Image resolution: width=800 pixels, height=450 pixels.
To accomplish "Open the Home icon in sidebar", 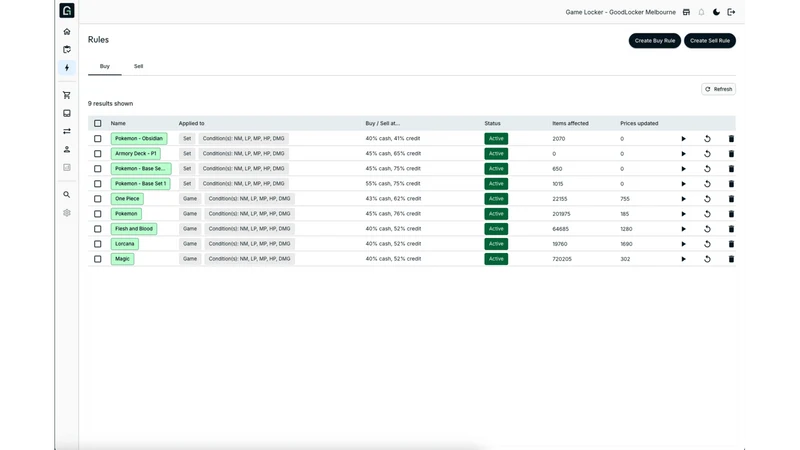I will point(67,32).
